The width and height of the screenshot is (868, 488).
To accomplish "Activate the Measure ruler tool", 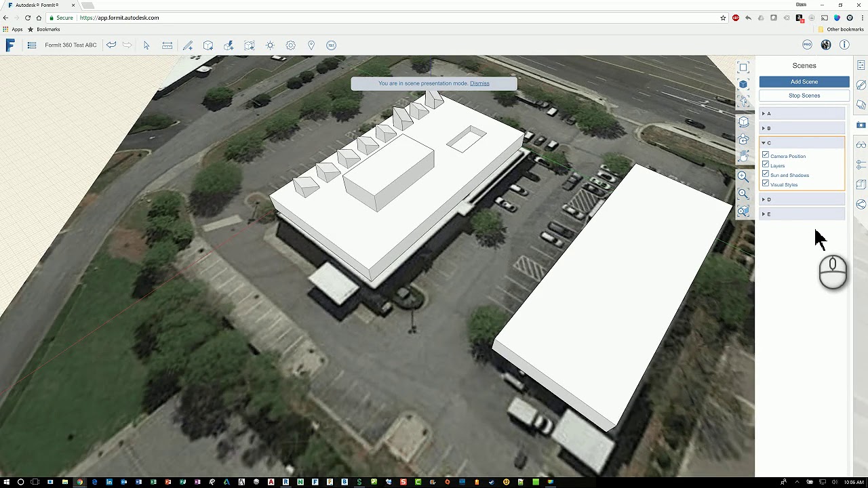I will (x=167, y=45).
